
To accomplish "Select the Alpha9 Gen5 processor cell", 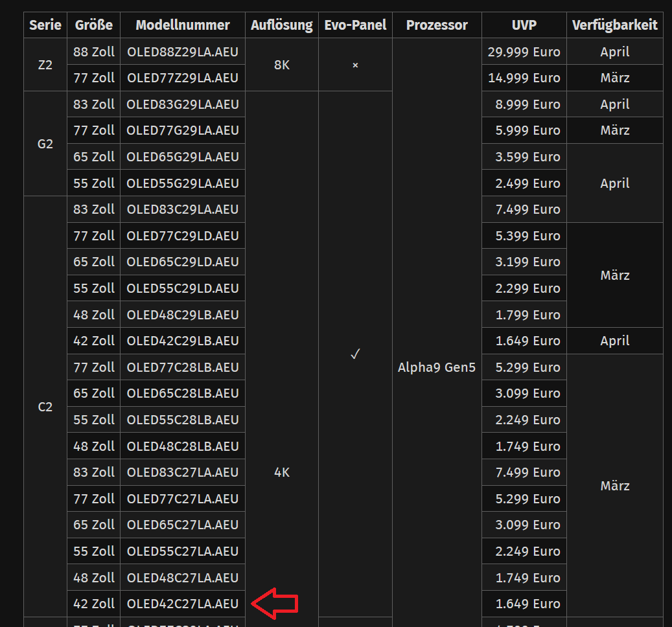I will coord(437,367).
